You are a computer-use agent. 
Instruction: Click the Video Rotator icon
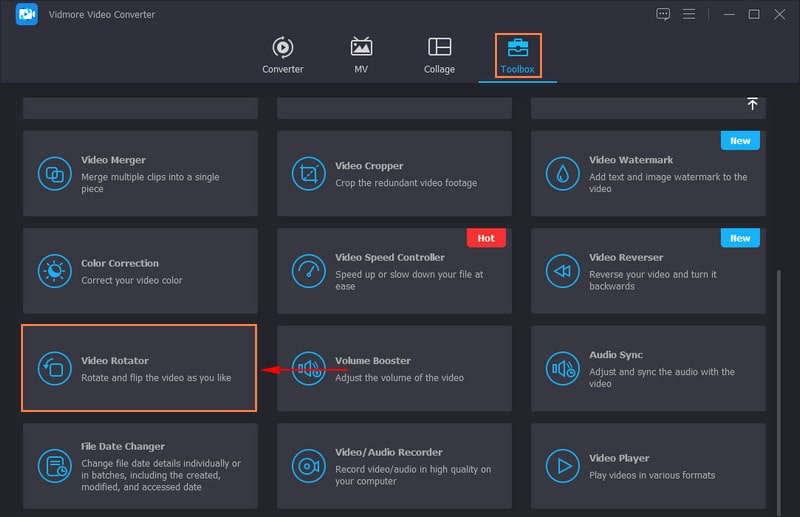click(54, 368)
